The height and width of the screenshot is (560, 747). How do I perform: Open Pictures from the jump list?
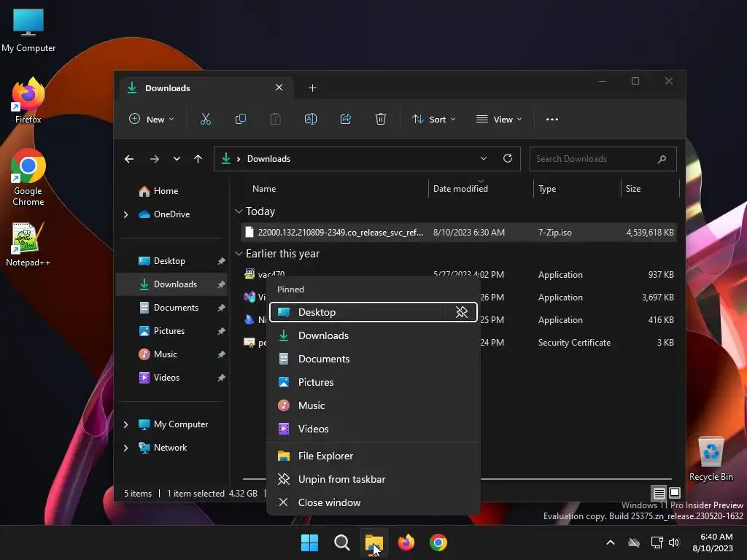coord(373,382)
